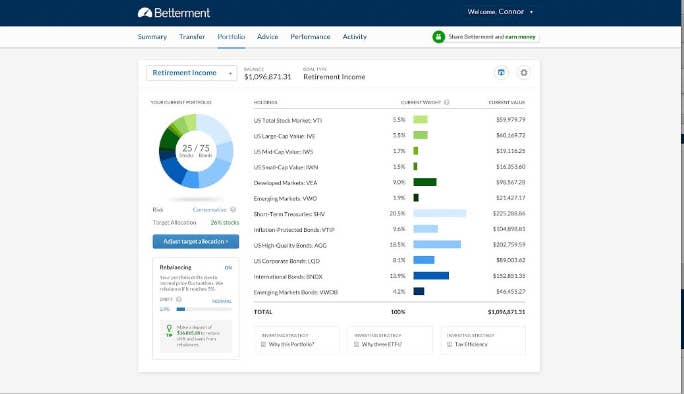Screen dimensions: 684x394
Task: Open the Activity tab
Action: 354,37
